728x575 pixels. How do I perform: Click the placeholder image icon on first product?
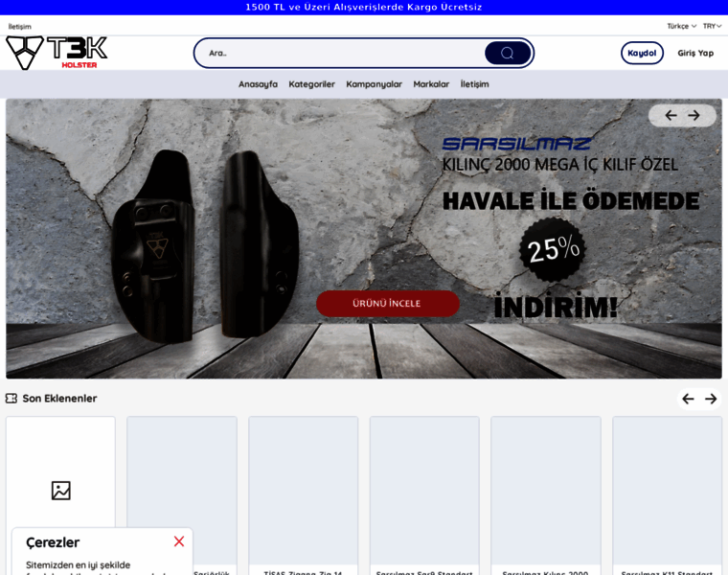60,491
